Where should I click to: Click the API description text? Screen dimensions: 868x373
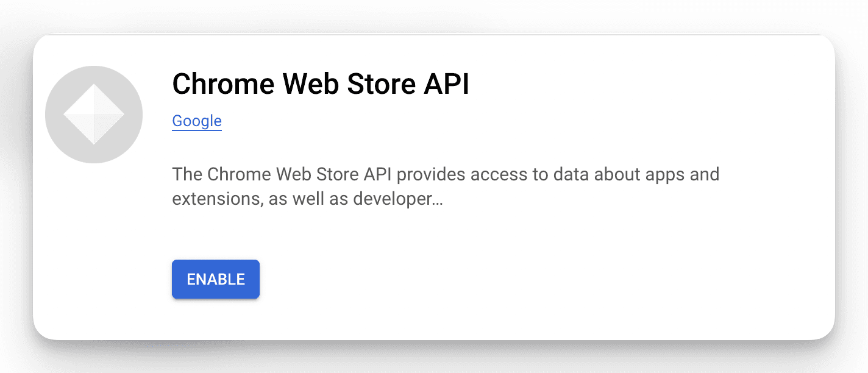pyautogui.click(x=445, y=175)
